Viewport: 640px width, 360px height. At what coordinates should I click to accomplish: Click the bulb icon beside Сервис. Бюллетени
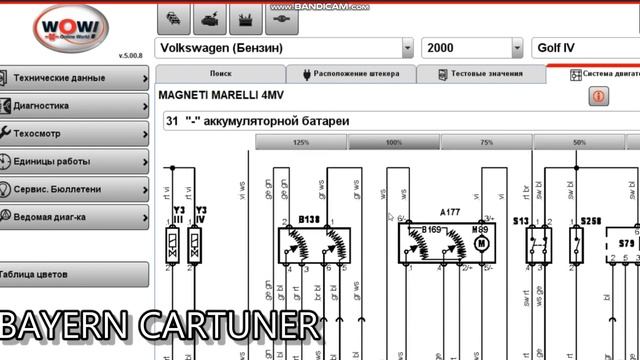[x=4, y=189]
